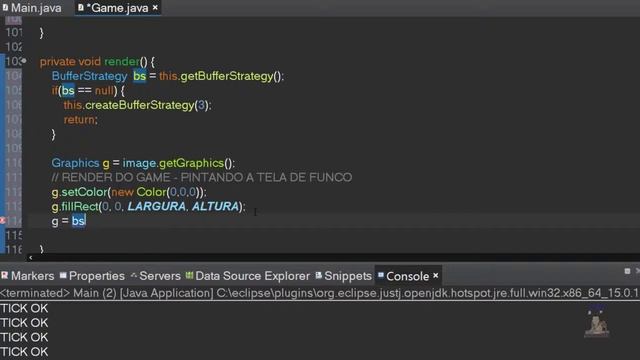Click the Main.java file icon
The width and height of the screenshot is (640, 360).
coord(5,7)
